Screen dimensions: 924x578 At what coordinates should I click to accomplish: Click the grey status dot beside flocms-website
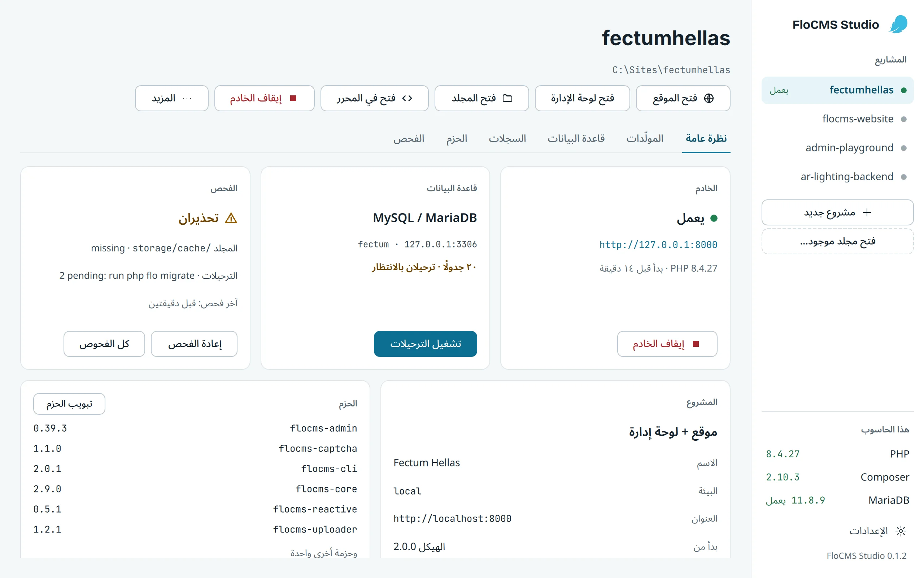tap(904, 119)
